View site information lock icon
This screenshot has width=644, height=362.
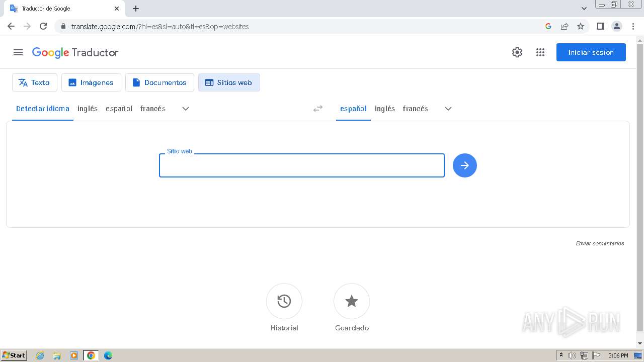(63, 26)
